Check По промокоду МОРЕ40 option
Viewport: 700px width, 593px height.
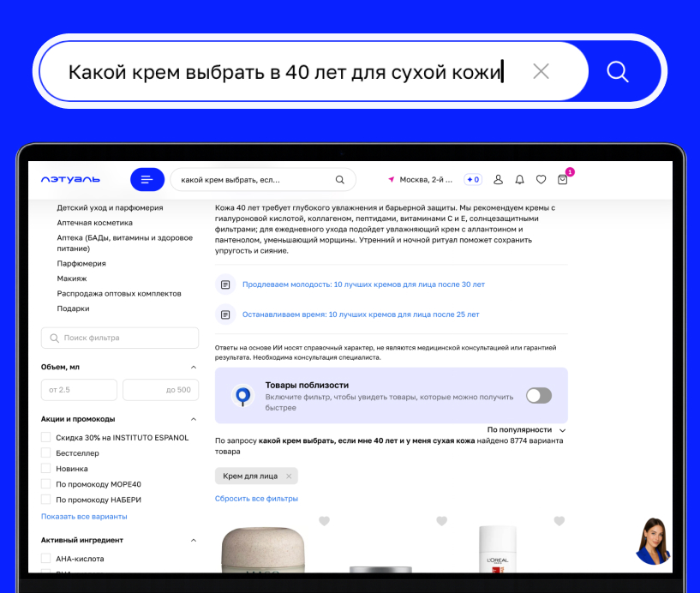click(x=45, y=484)
